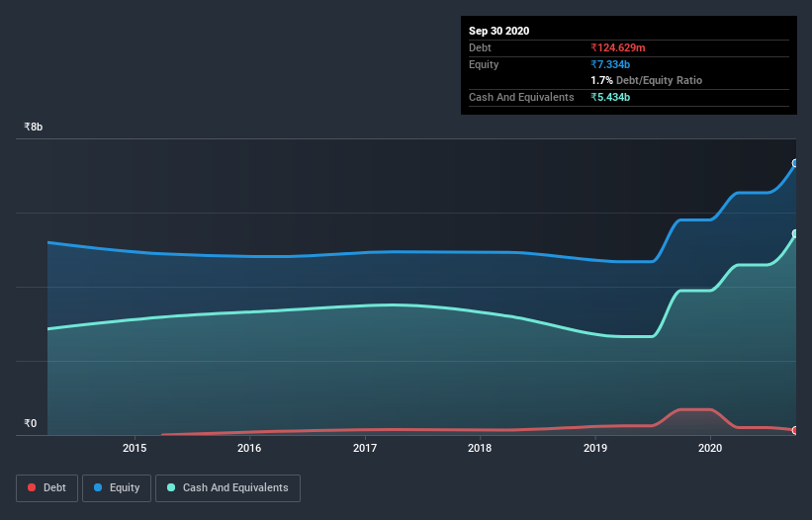Click the ₹0 y-axis label
This screenshot has width=812, height=520.
[30, 423]
